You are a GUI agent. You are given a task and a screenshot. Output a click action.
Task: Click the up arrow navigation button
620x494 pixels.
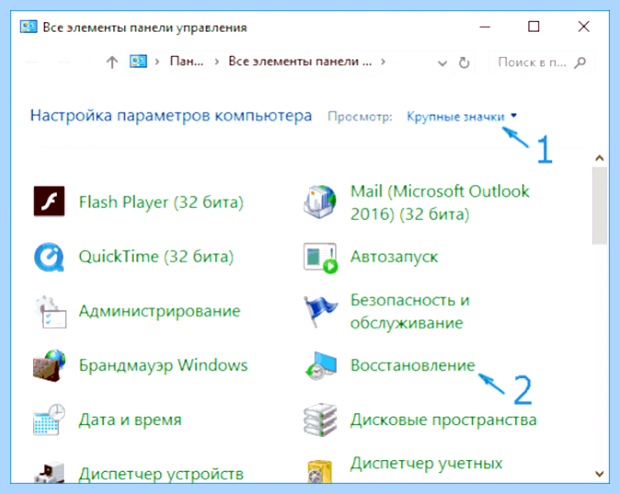point(112,62)
